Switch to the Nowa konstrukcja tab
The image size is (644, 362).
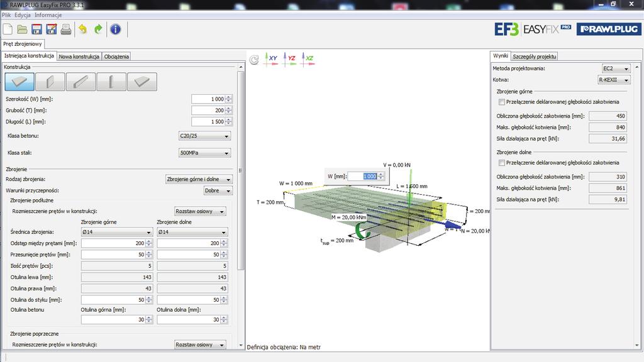pos(79,57)
